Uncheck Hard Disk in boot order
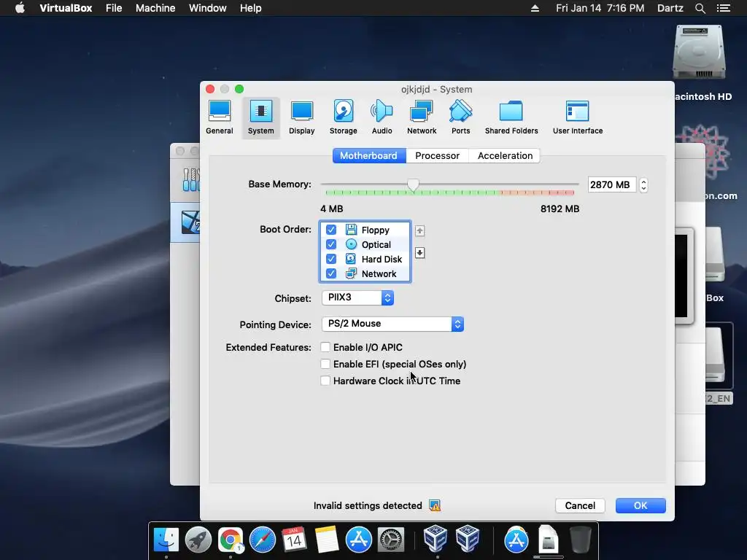 click(x=331, y=259)
